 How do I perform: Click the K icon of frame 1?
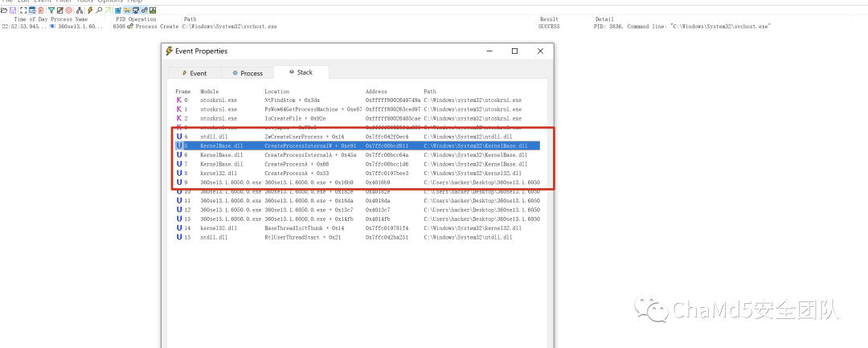click(x=178, y=109)
